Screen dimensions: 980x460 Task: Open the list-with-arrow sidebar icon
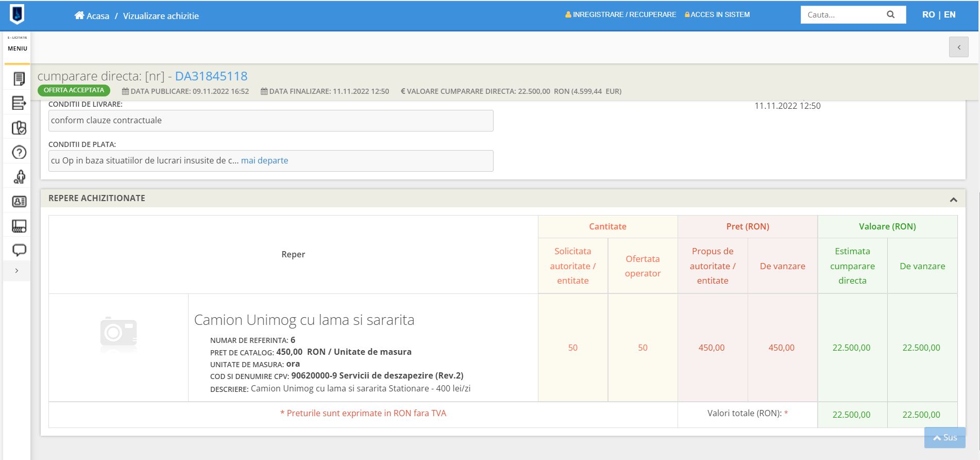point(19,103)
